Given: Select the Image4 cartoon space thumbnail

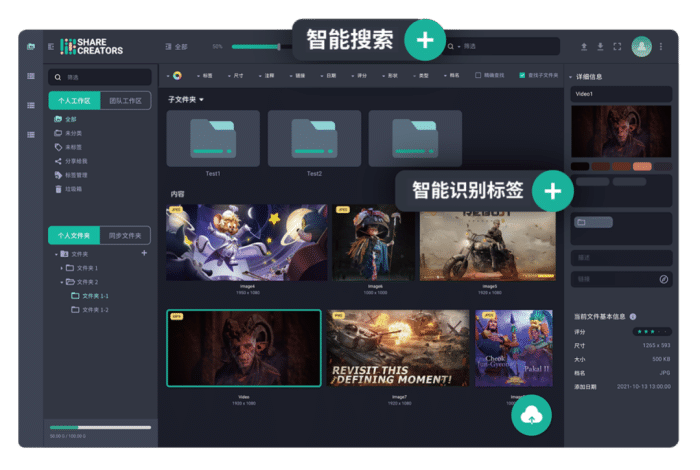Looking at the screenshot, I should coord(247,242).
